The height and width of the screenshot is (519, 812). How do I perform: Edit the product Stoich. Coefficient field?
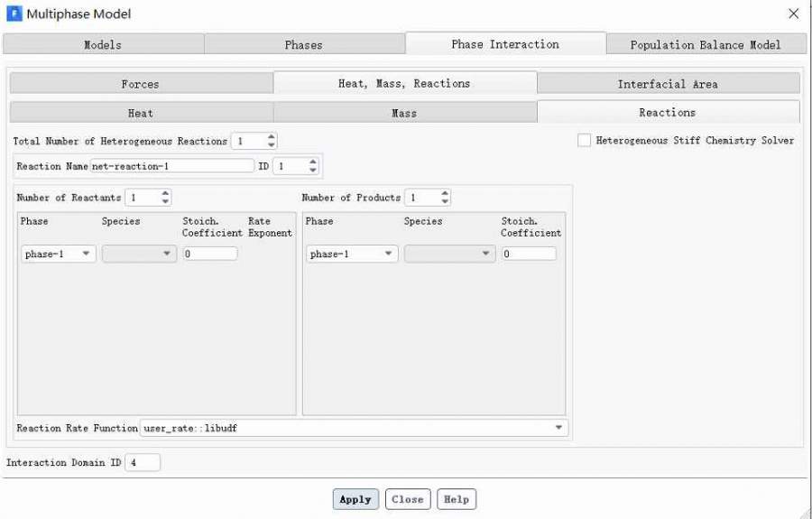[x=529, y=254]
